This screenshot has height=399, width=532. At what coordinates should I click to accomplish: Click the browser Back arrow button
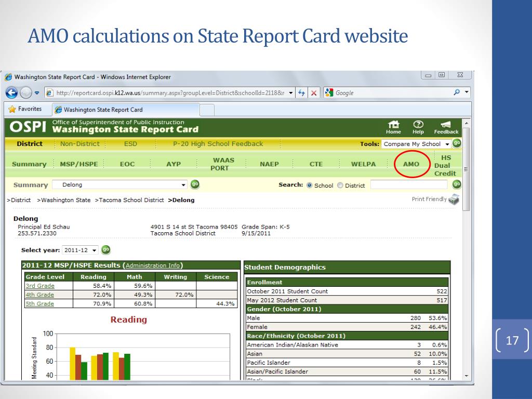pyautogui.click(x=11, y=92)
